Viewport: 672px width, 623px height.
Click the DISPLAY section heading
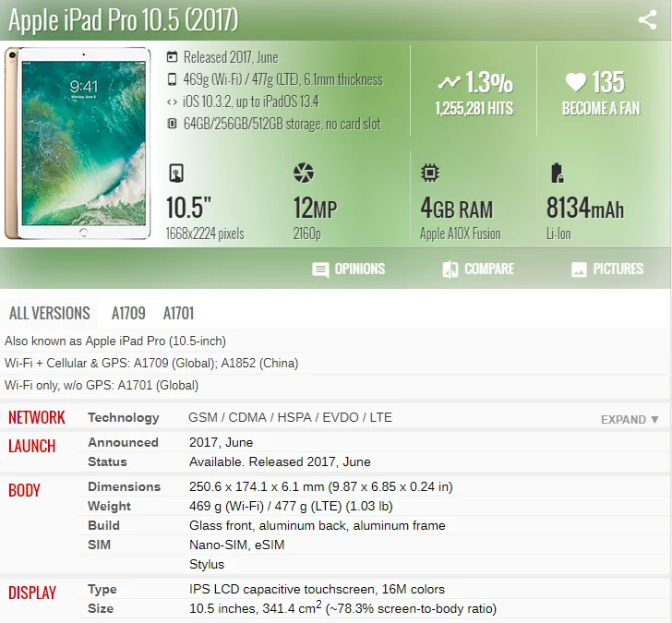coord(32,593)
